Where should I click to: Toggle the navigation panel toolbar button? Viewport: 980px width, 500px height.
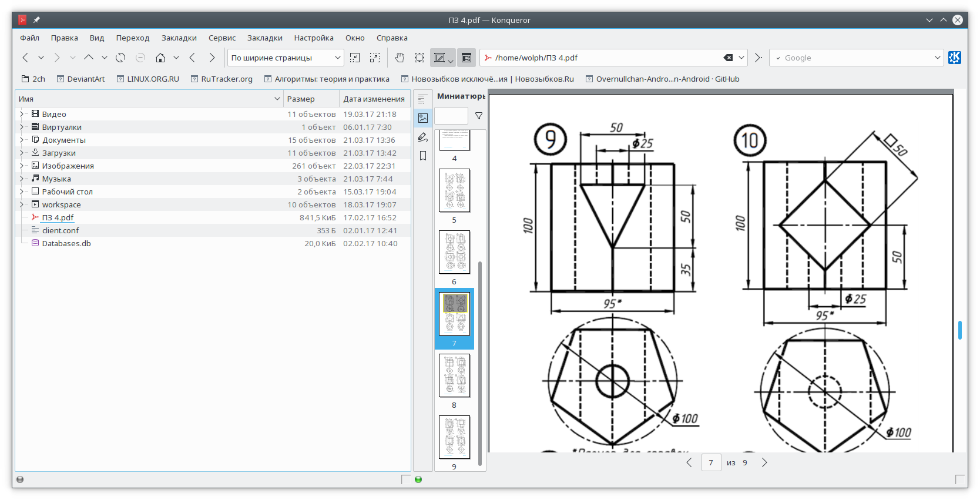point(466,58)
